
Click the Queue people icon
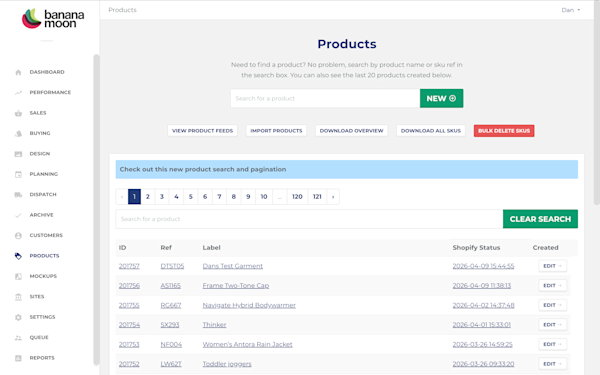tap(18, 338)
